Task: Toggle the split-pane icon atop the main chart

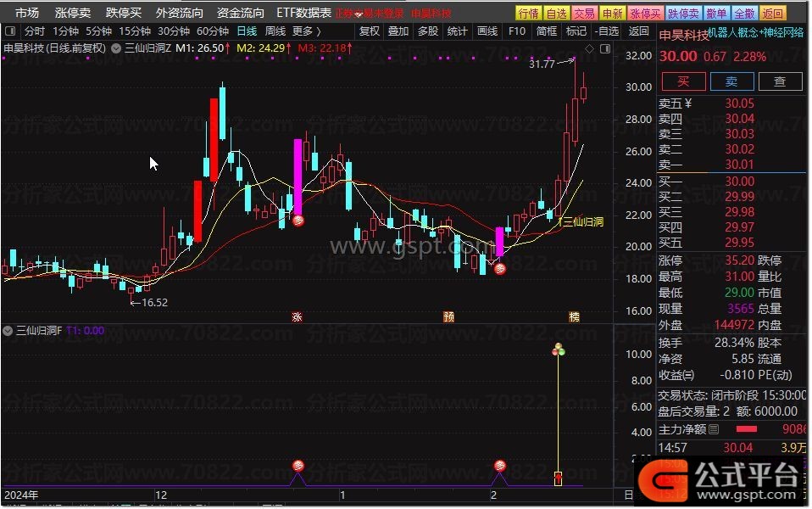Action: coord(605,48)
